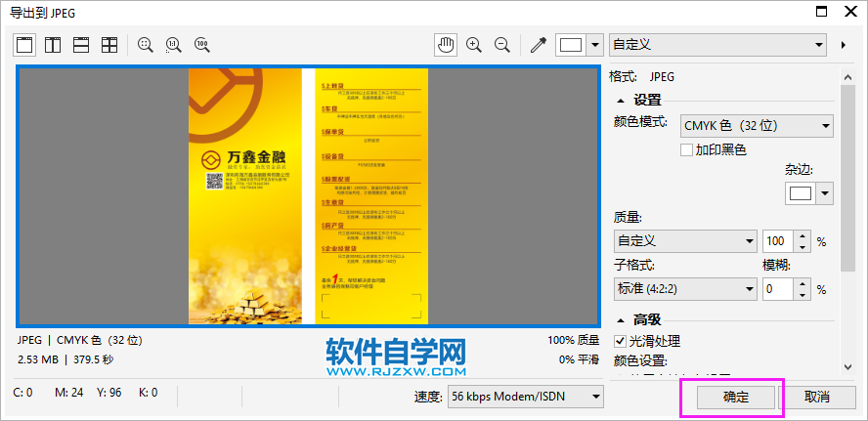Click the "100% 质量" status text
The width and height of the screenshot is (868, 421).
573,340
